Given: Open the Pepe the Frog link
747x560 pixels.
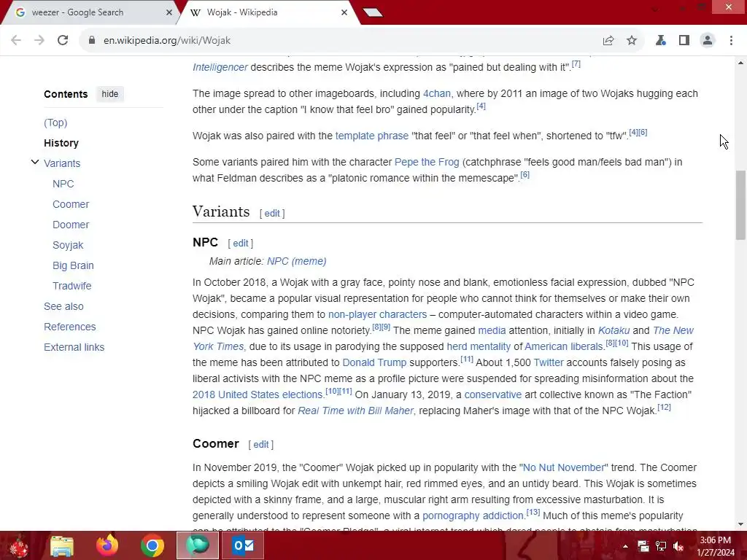Looking at the screenshot, I should pos(427,162).
